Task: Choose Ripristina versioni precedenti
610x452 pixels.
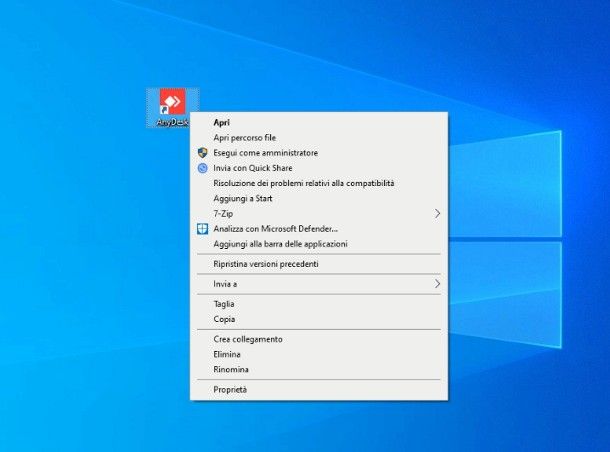Action: 319,264
